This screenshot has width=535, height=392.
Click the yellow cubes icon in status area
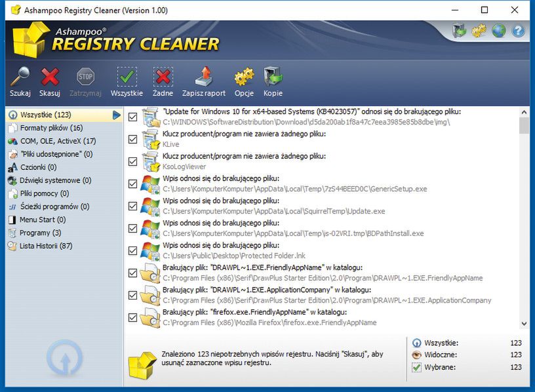tap(142, 365)
